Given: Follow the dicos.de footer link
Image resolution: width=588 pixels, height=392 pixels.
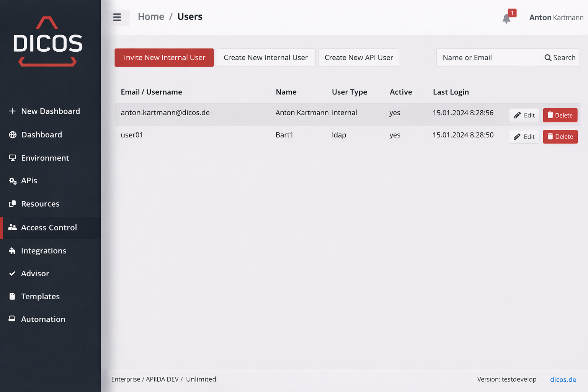Looking at the screenshot, I should coord(563,379).
